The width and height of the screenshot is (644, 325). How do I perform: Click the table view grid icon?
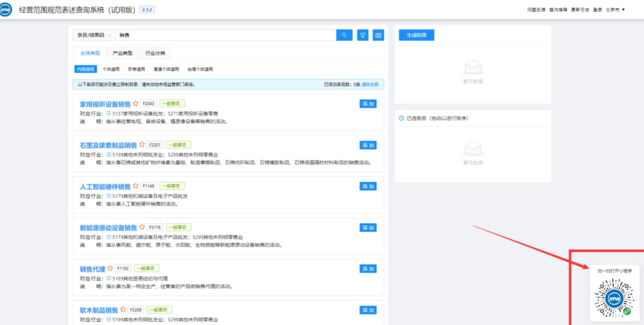[x=378, y=35]
